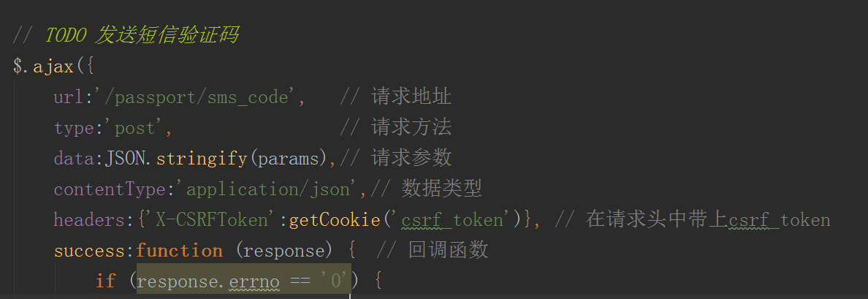Click JSON.stringify method name
This screenshot has width=868, height=299.
click(202, 159)
